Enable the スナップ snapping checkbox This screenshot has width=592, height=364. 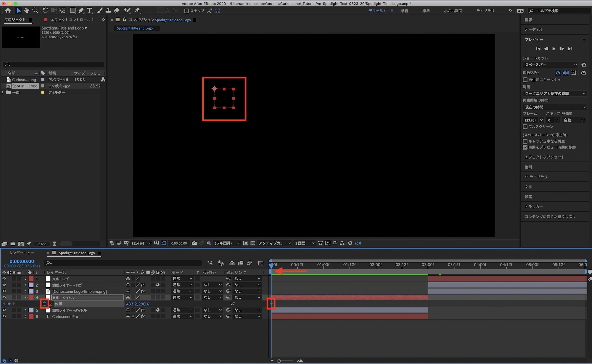tap(186, 11)
